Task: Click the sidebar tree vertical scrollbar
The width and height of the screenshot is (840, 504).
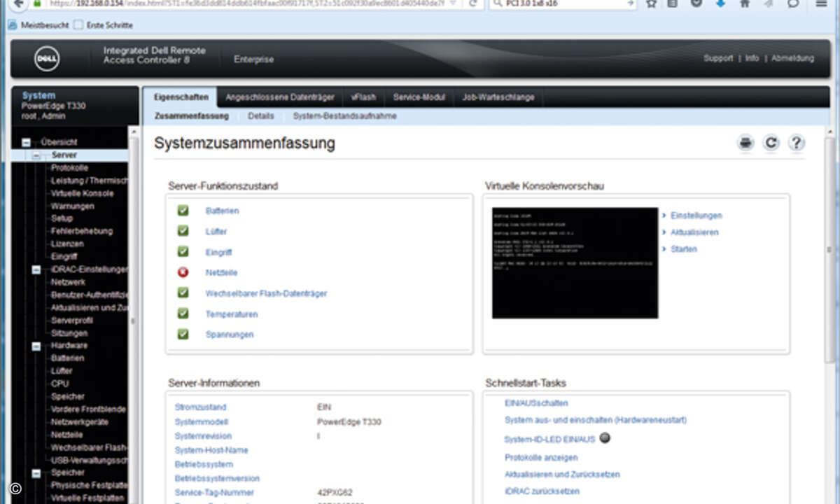Action: click(x=134, y=315)
